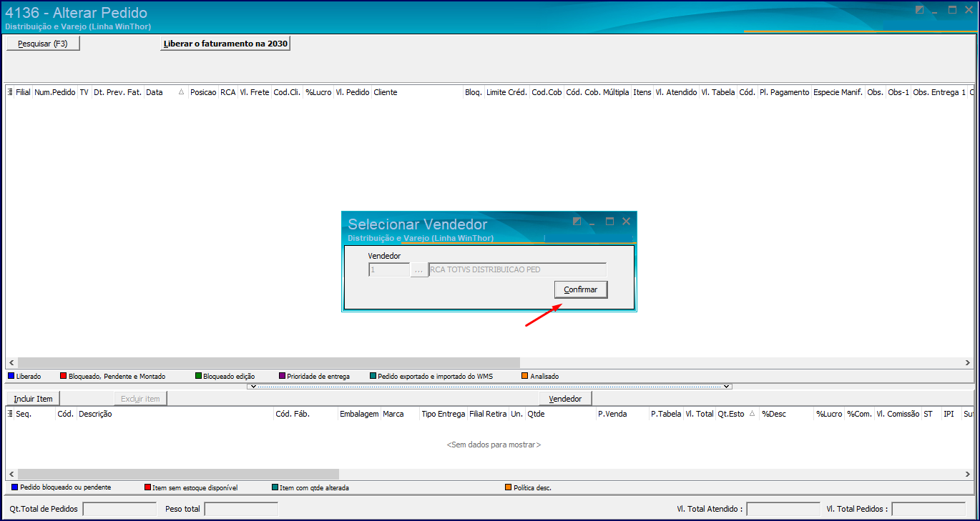The height and width of the screenshot is (521, 980).
Task: Click the vendor name field RCA TOTVS
Action: [517, 270]
